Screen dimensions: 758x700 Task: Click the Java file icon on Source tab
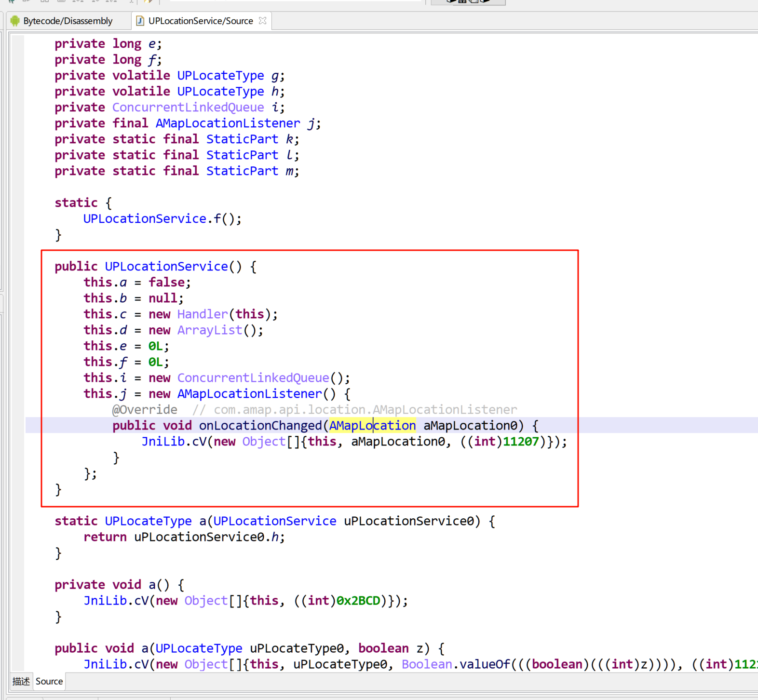140,21
